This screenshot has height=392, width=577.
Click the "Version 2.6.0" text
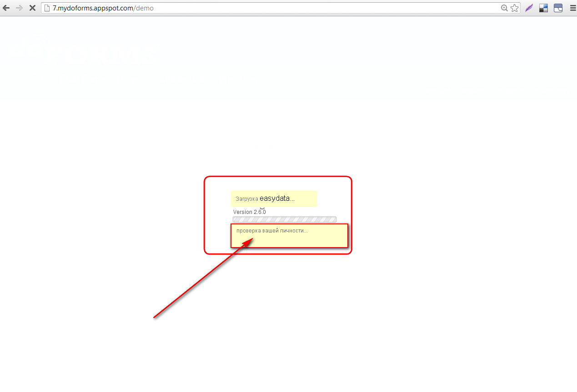click(x=249, y=212)
